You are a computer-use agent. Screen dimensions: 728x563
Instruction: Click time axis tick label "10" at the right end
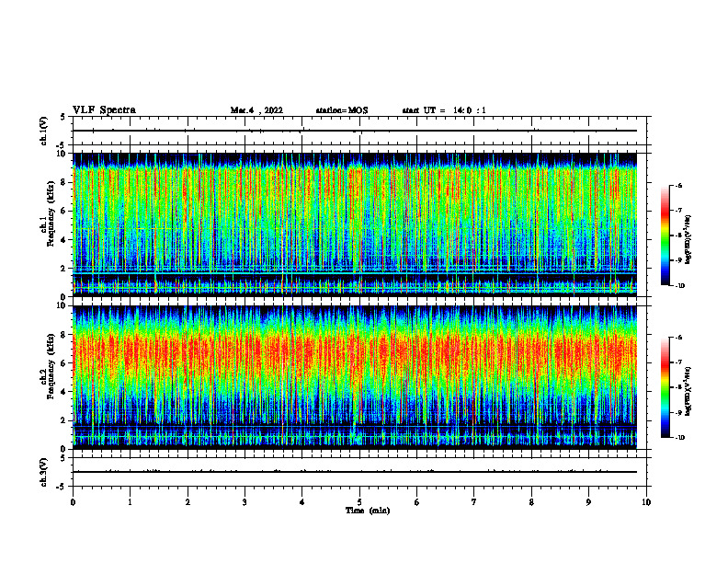point(646,502)
